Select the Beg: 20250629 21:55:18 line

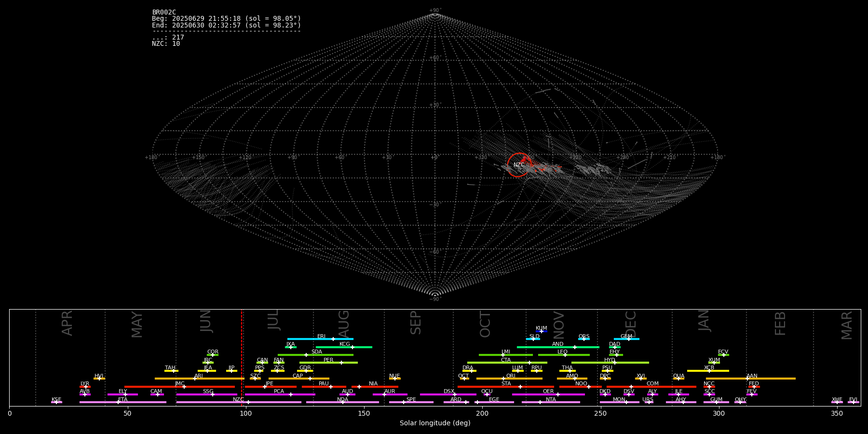tap(226, 19)
